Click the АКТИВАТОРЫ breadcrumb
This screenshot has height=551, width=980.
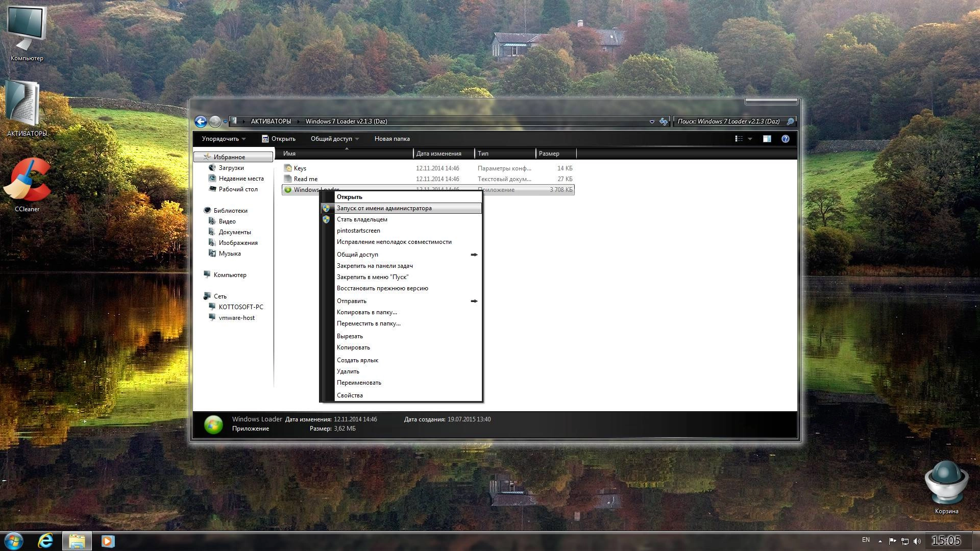pyautogui.click(x=271, y=121)
